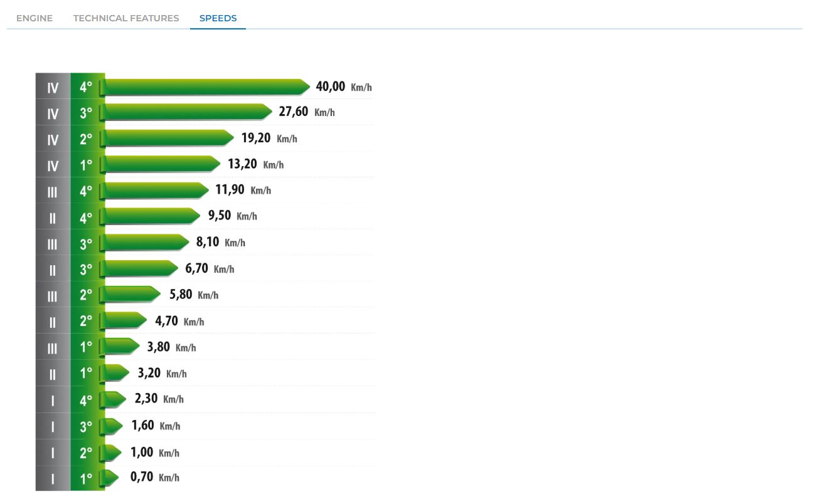
Task: Select the 2,30 Km/h arrow bar
Action: [x=115, y=399]
